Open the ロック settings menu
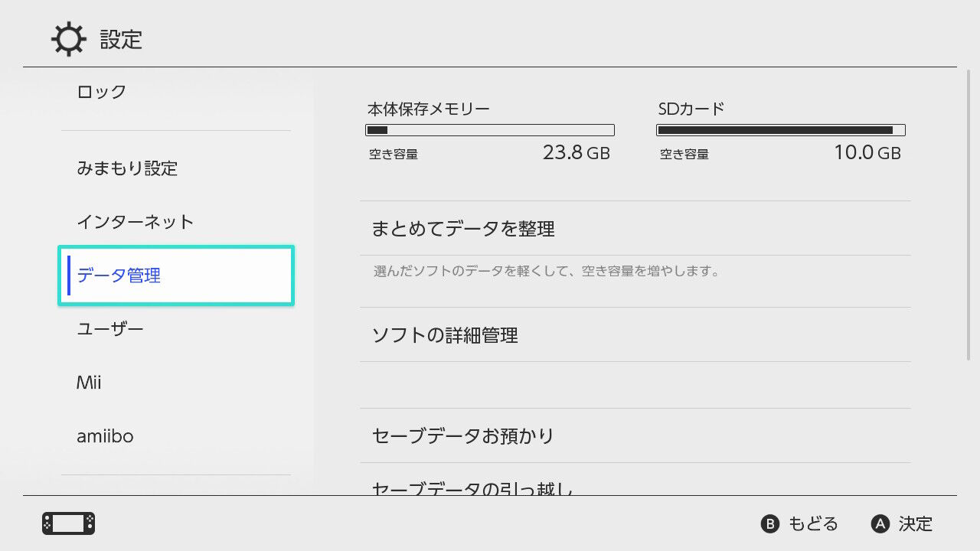This screenshot has height=551, width=980. click(x=102, y=92)
